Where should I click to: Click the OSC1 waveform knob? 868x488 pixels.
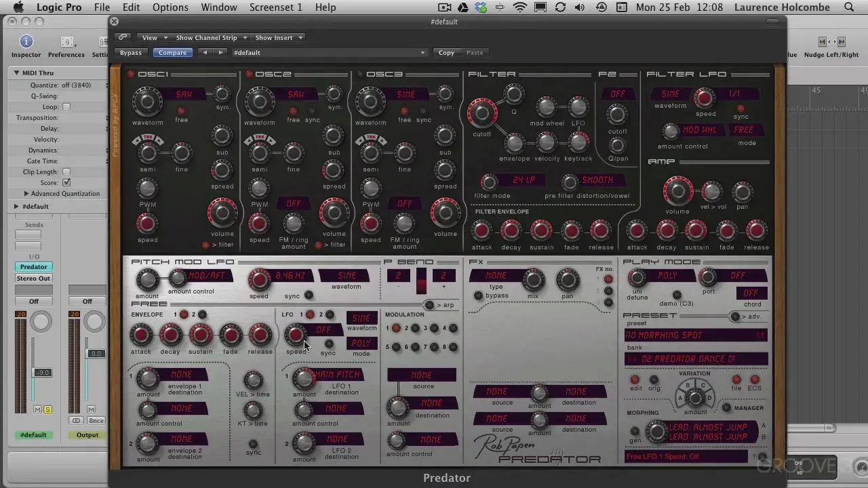[x=147, y=102]
